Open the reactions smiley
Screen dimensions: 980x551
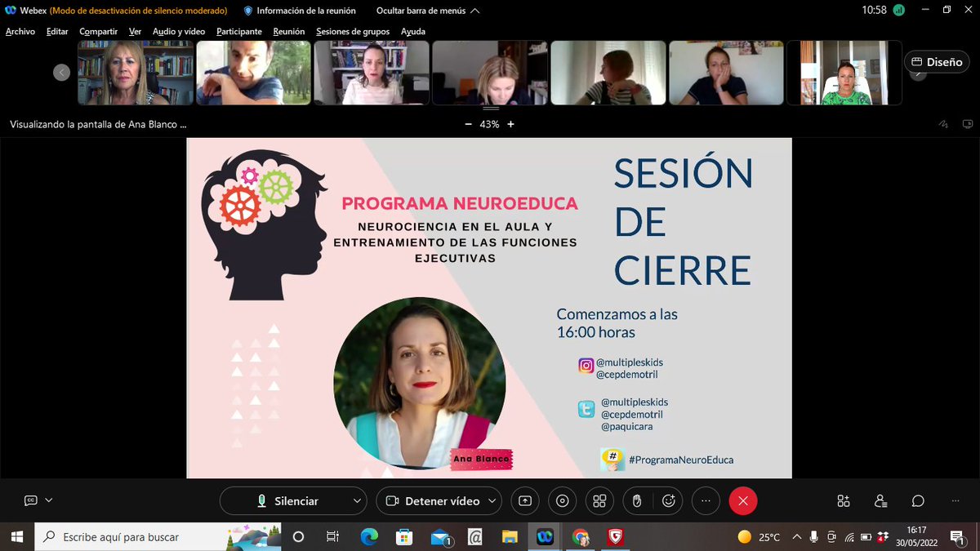coord(669,501)
